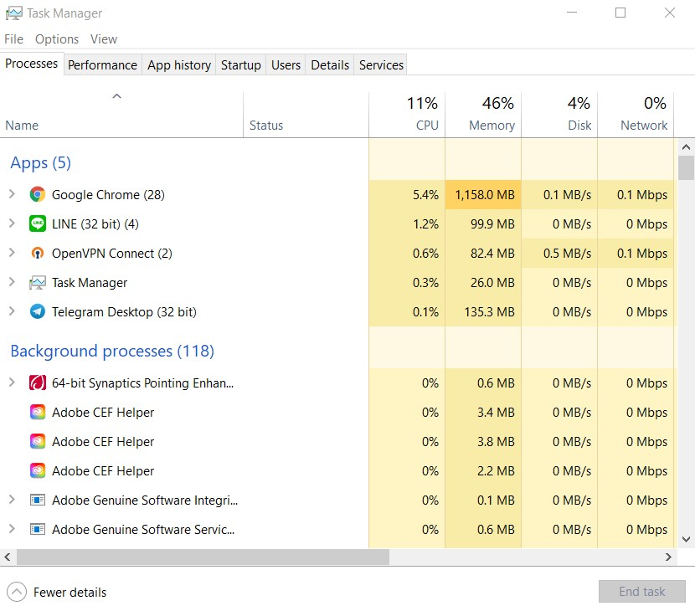
Task: Select the Google Chrome app icon
Action: click(38, 194)
